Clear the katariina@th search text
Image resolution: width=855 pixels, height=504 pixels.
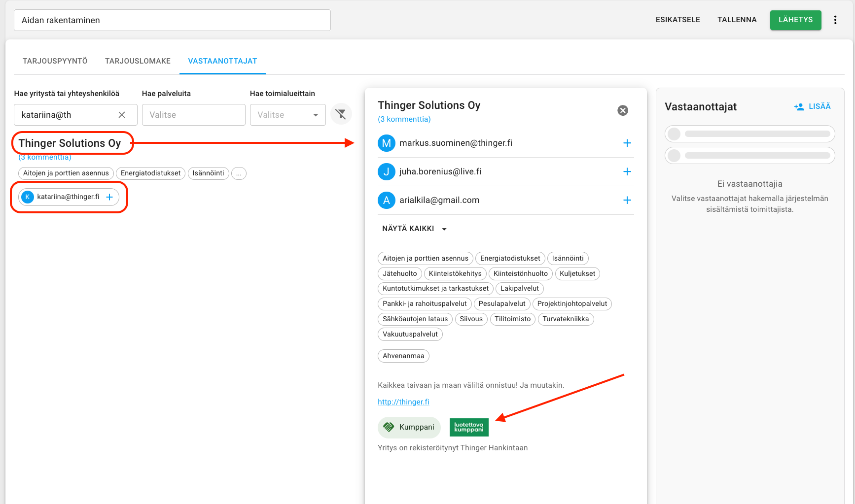pyautogui.click(x=122, y=115)
